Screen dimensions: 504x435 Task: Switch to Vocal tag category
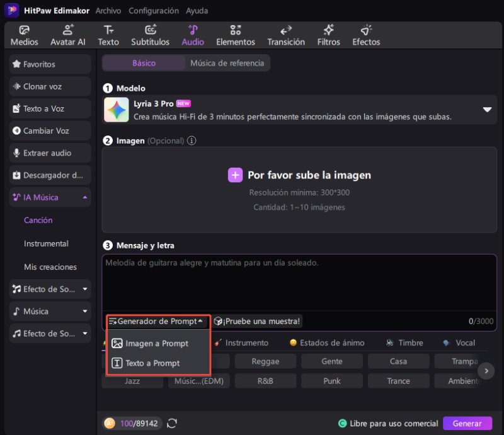pos(459,343)
